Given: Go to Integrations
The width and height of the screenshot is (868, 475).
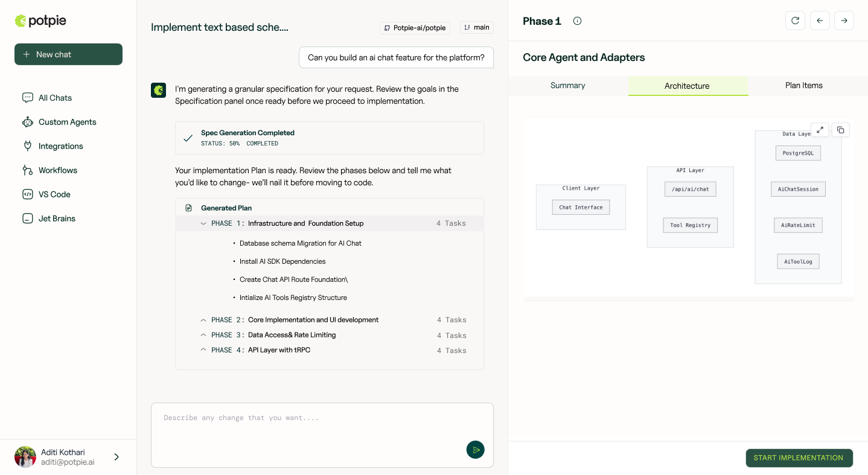Looking at the screenshot, I should (x=60, y=146).
